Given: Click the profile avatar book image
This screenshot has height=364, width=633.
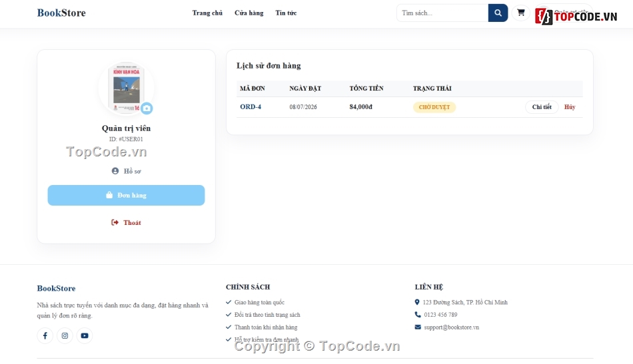Looking at the screenshot, I should point(127,87).
